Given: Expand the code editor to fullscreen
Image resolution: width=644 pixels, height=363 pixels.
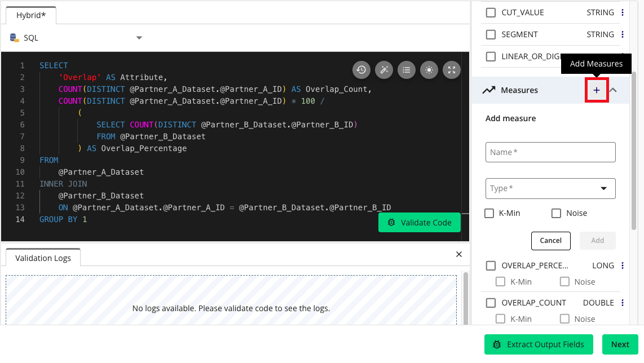Looking at the screenshot, I should [x=451, y=70].
